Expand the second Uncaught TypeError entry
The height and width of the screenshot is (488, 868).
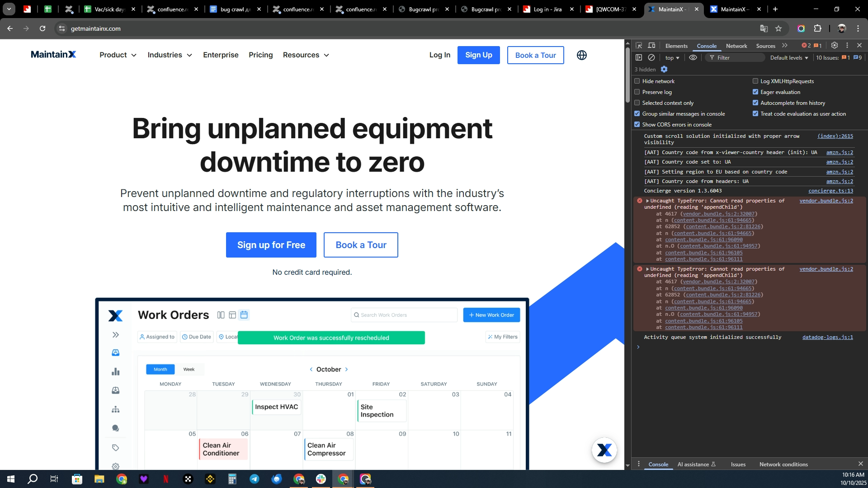pyautogui.click(x=647, y=269)
